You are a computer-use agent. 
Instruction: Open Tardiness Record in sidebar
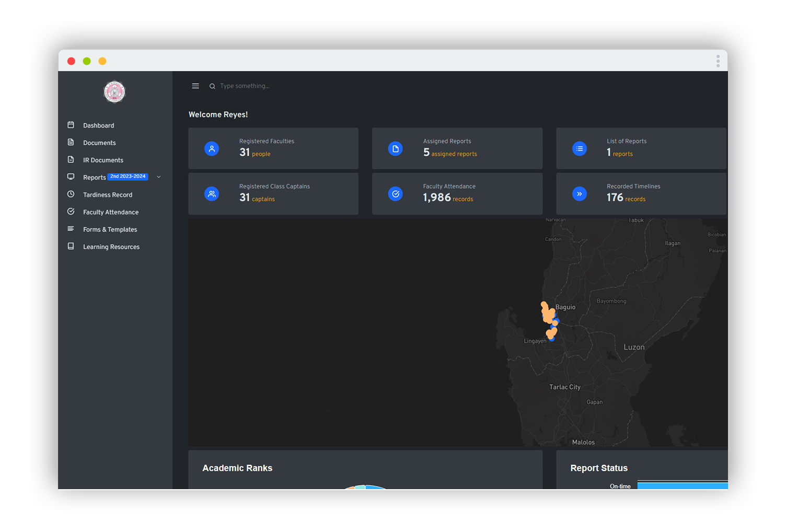point(108,195)
